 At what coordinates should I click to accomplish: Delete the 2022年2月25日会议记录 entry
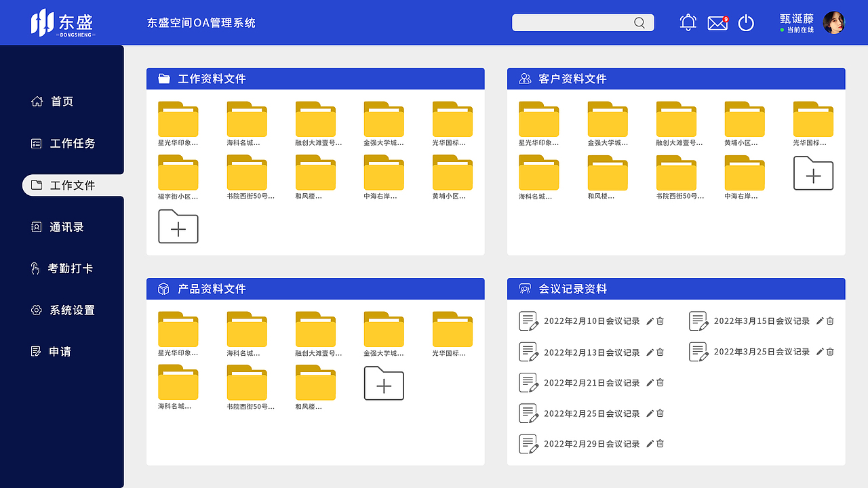(660, 413)
